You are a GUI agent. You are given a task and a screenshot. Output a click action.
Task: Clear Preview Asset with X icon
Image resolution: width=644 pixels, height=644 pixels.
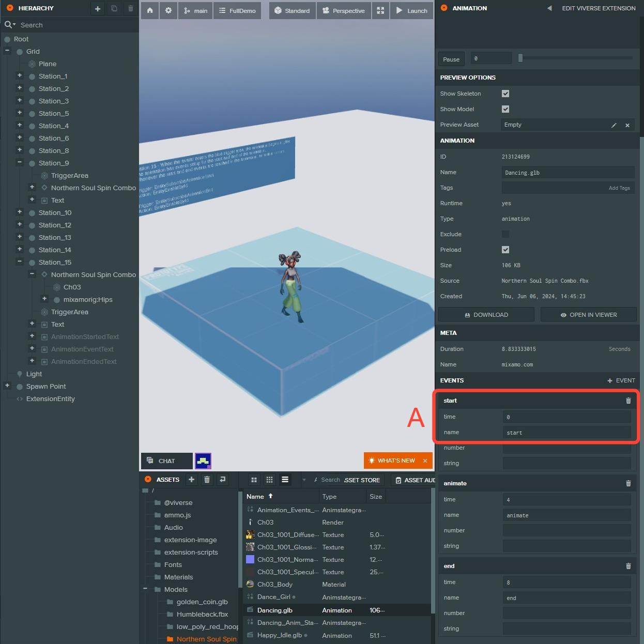627,125
